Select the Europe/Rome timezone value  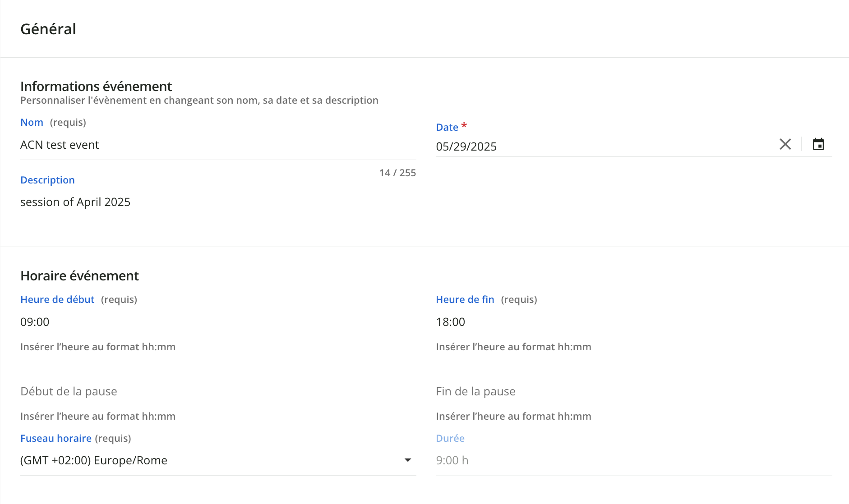(x=94, y=460)
